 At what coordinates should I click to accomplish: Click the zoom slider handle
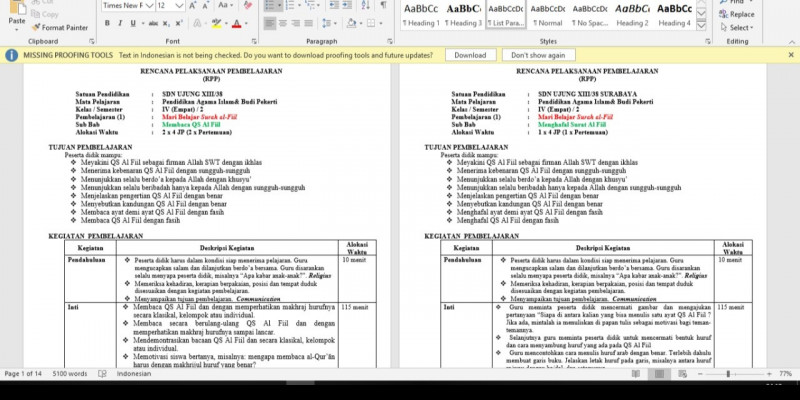click(x=728, y=374)
